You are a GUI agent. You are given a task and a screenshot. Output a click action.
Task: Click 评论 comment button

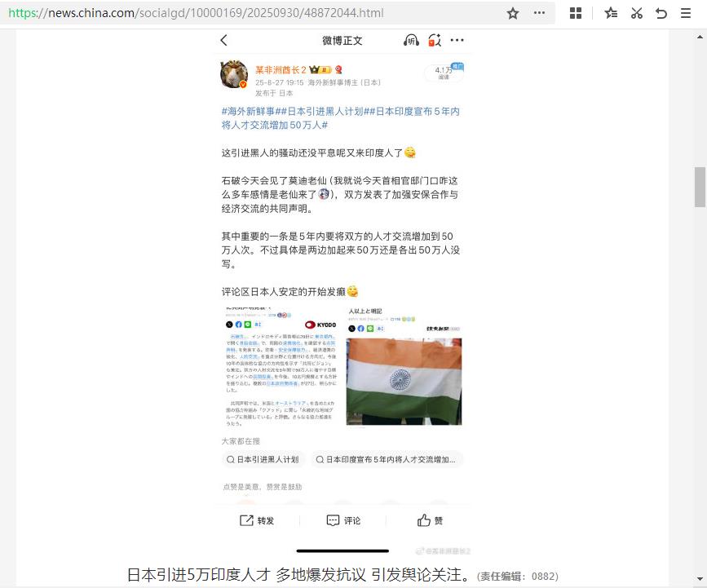[x=343, y=520]
